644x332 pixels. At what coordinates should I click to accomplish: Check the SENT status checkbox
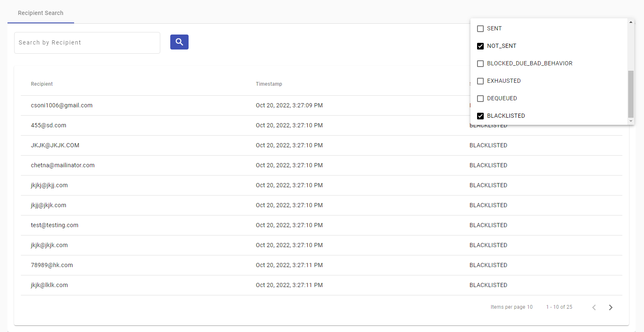click(480, 29)
